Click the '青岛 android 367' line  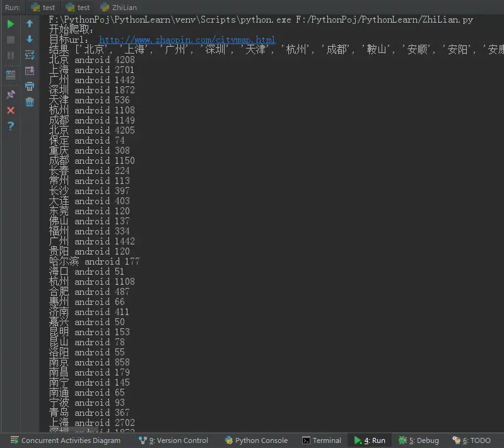90,413
